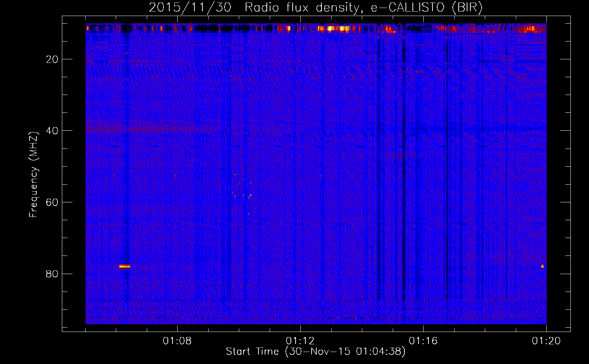Screen dimensions: 589x364
Task: Select the "80" frequency tick label
Action: [52, 274]
